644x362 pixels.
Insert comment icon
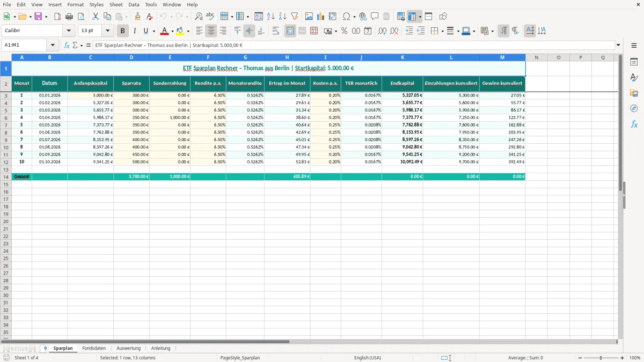click(375, 17)
